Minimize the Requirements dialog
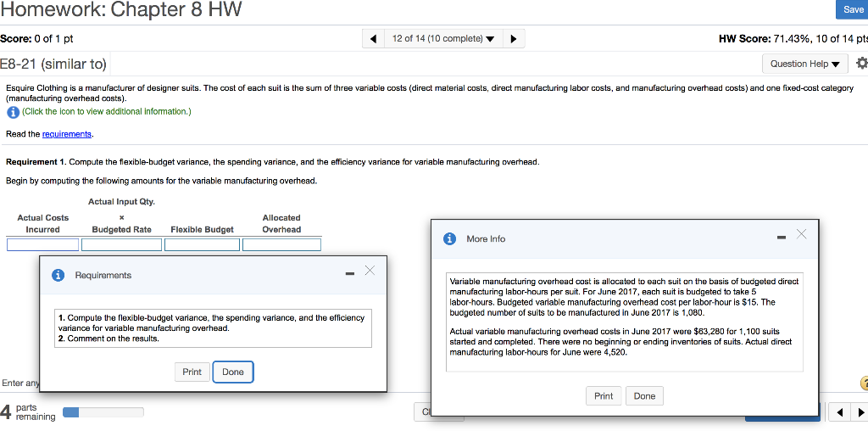 click(x=349, y=273)
